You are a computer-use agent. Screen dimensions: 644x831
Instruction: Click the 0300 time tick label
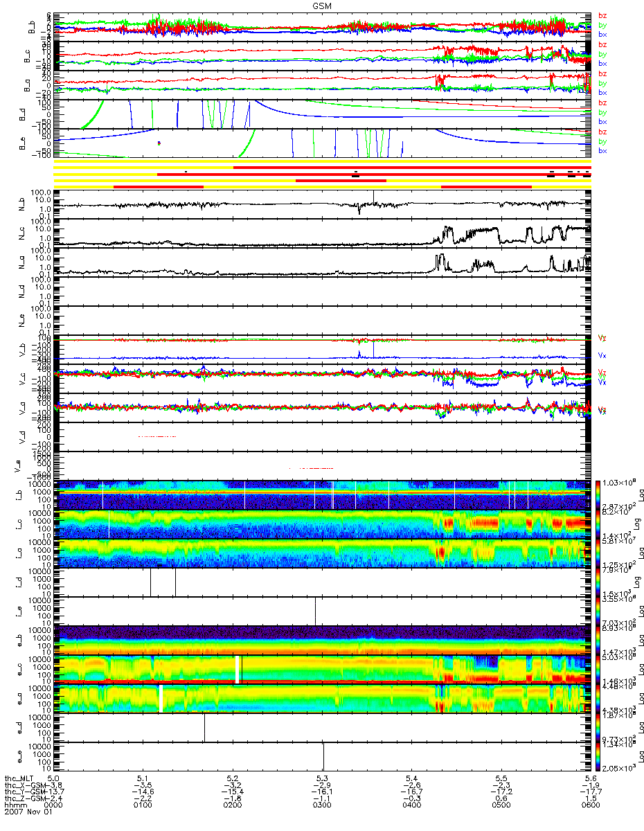click(322, 805)
